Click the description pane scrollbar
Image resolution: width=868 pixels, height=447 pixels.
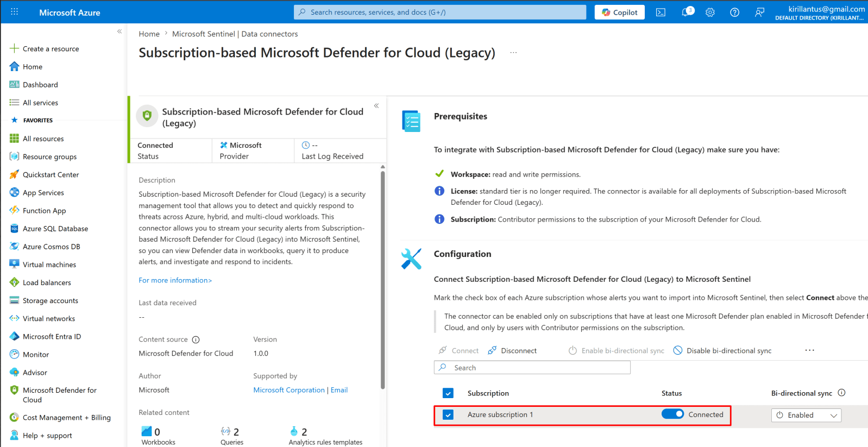pyautogui.click(x=383, y=280)
